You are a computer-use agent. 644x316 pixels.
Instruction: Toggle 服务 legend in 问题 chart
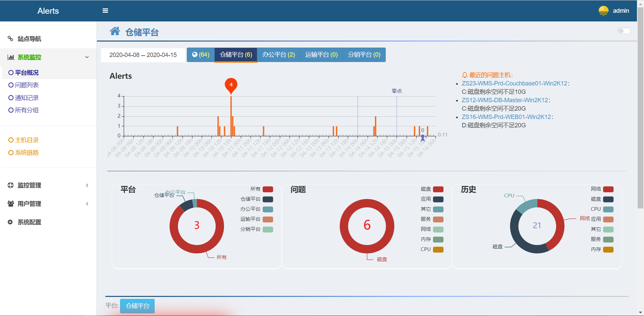[x=432, y=219]
